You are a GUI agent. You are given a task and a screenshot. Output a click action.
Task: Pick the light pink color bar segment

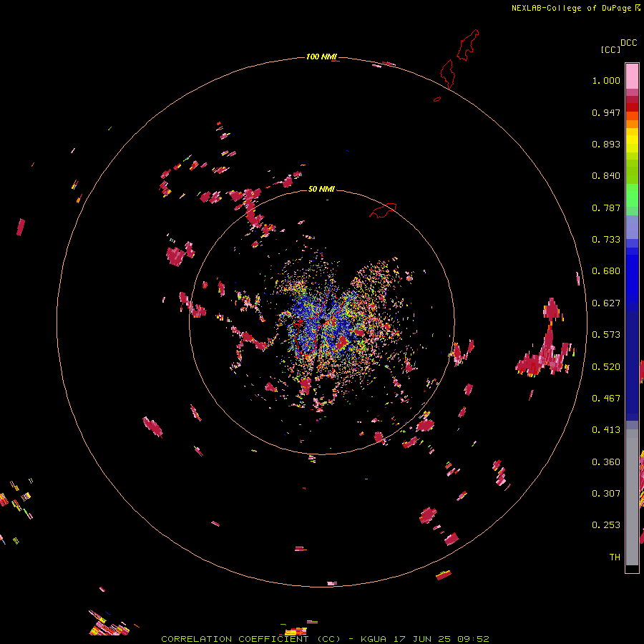click(x=632, y=76)
